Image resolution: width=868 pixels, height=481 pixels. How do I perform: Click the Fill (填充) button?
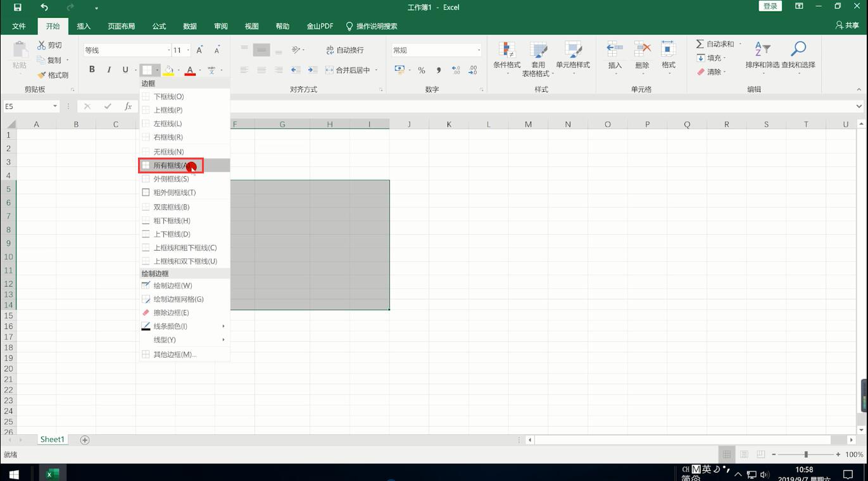point(709,58)
